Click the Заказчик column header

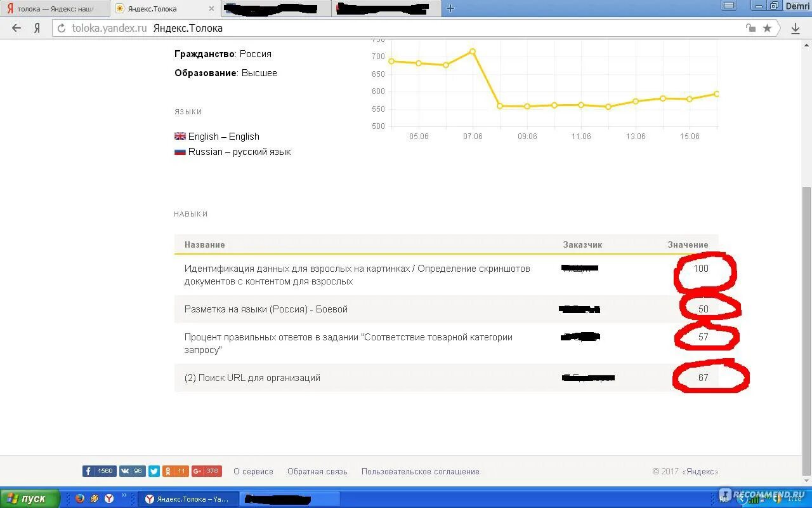(x=582, y=244)
